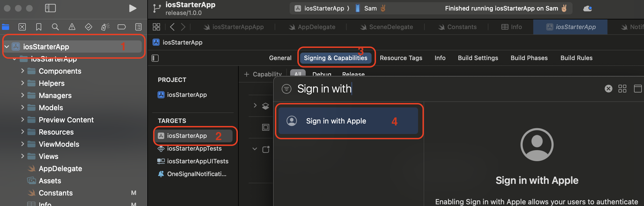This screenshot has width=644, height=206.
Task: Go back with the left arrow
Action: pos(172,27)
